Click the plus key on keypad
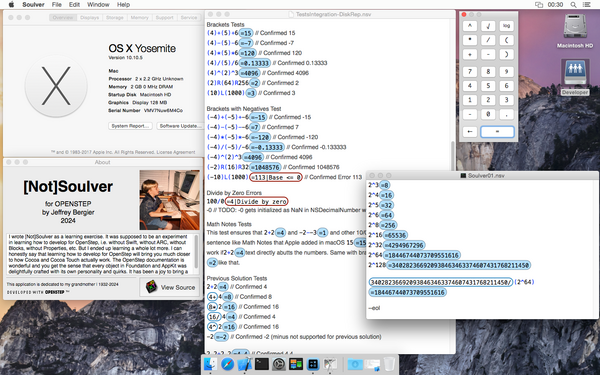Image resolution: width=600 pixels, height=375 pixels. [470, 54]
